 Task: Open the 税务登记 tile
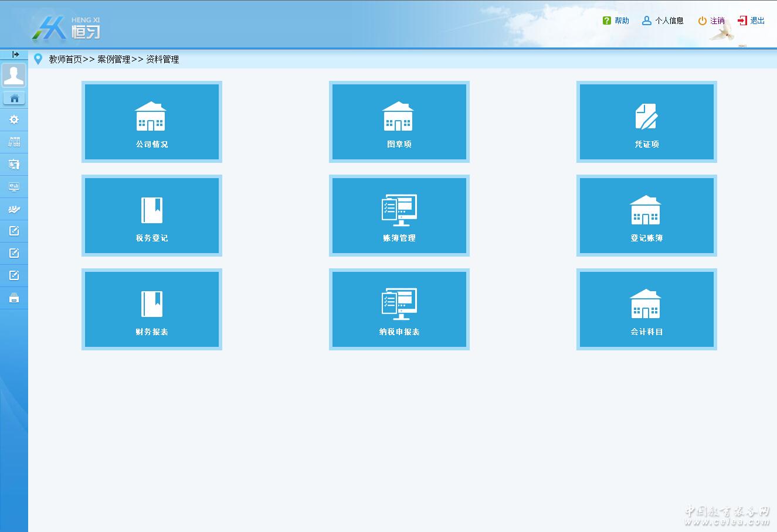coord(152,216)
